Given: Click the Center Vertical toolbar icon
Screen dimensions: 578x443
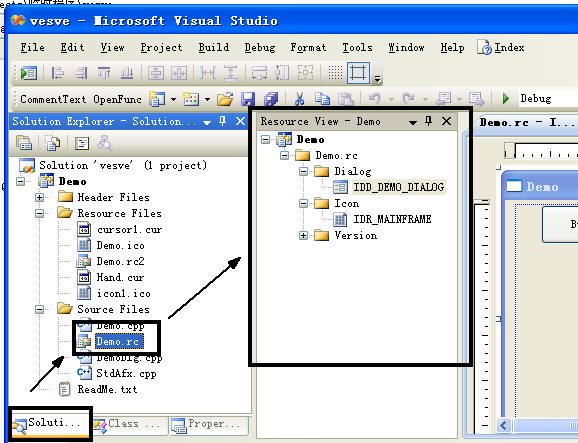Looking at the screenshot, I should 156,73.
